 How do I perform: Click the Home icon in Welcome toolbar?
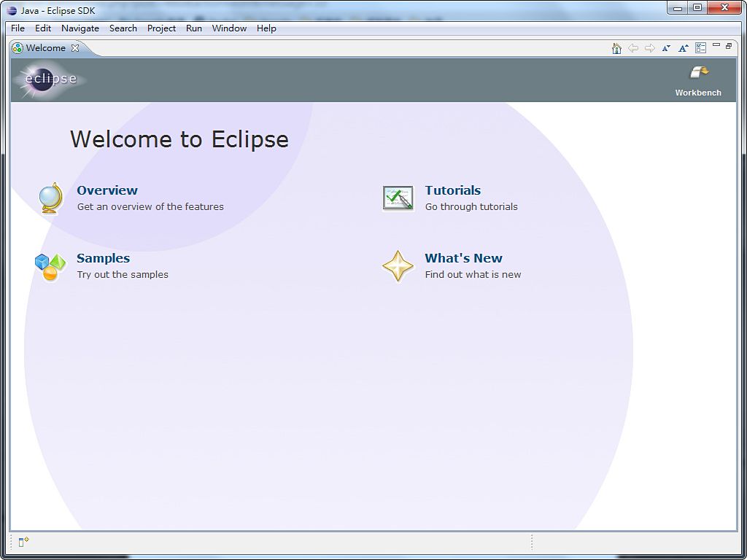click(616, 48)
